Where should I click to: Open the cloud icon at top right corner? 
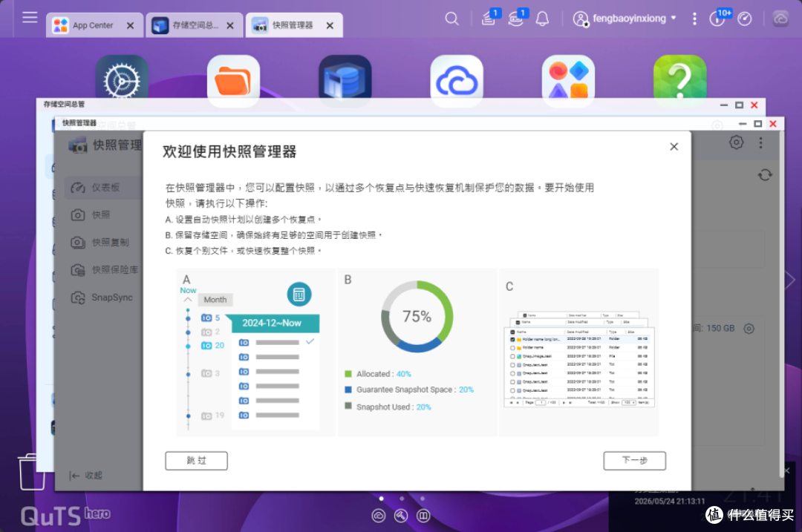tap(780, 19)
